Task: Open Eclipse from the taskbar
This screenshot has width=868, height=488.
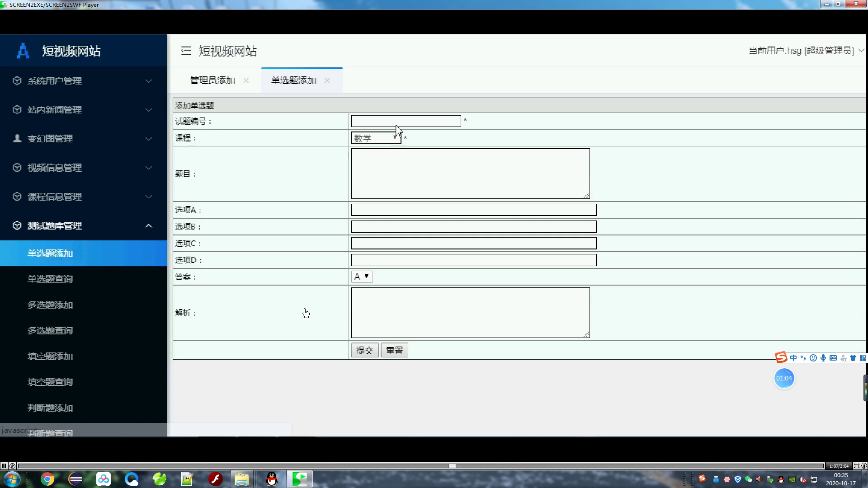Action: click(x=75, y=479)
